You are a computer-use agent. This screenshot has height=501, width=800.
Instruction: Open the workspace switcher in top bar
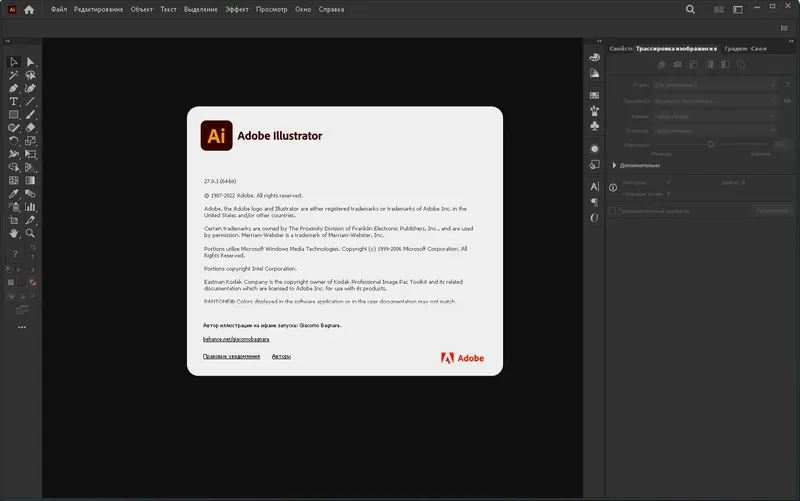click(738, 10)
